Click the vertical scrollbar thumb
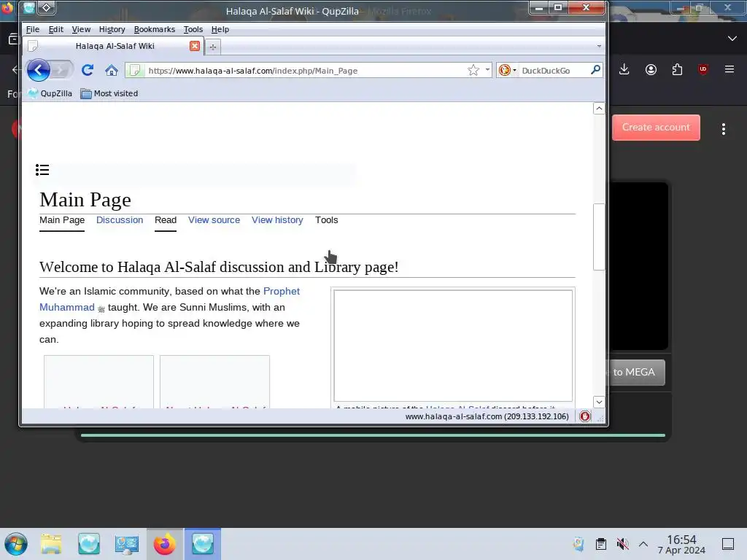The height and width of the screenshot is (560, 747). pos(599,237)
